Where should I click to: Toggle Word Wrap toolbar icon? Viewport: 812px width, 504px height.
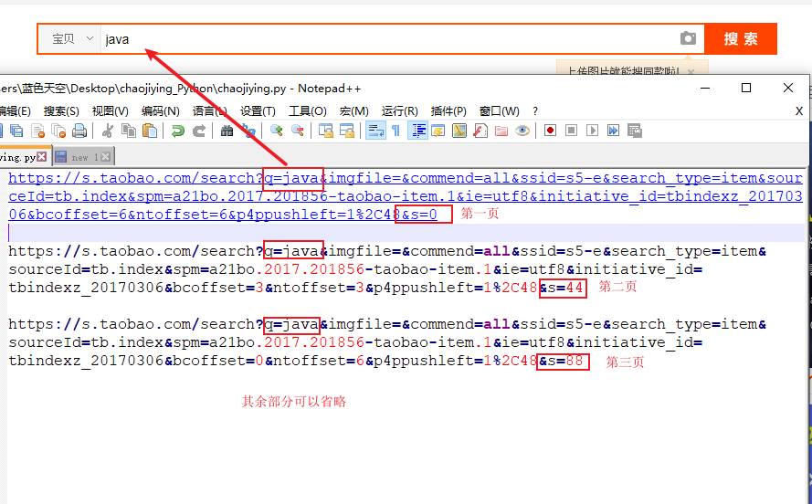(x=375, y=131)
